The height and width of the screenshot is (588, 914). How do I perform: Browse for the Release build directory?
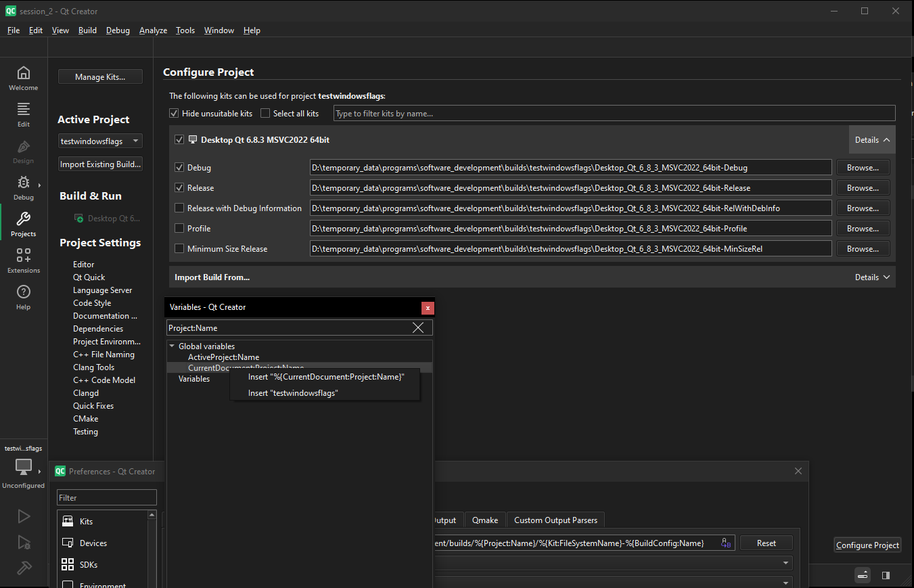click(863, 188)
